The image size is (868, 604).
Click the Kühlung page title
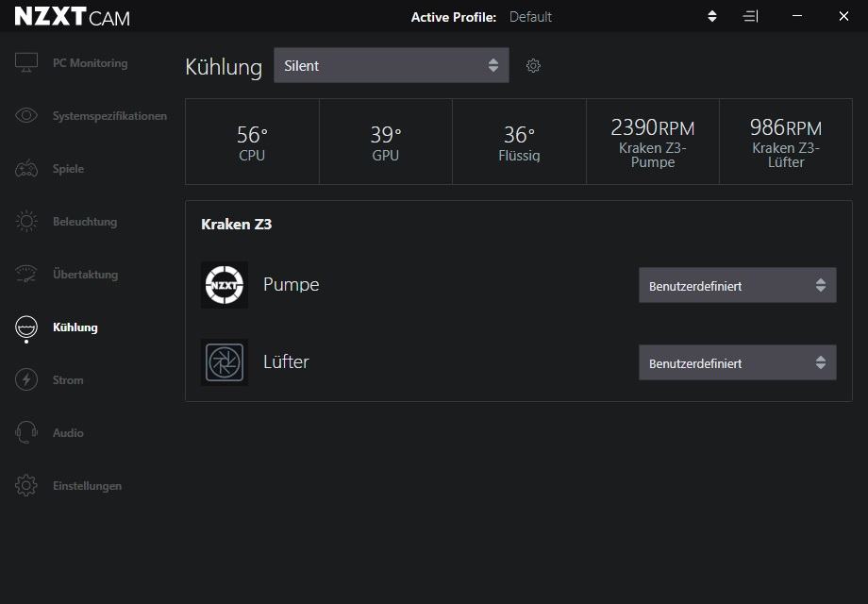coord(224,67)
